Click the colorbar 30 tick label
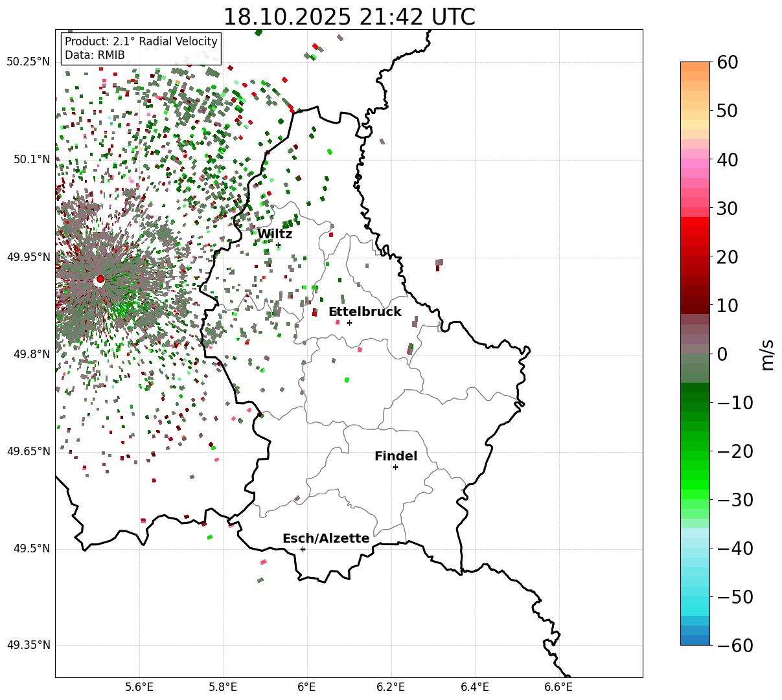Image resolution: width=782 pixels, height=700 pixels. tap(727, 209)
